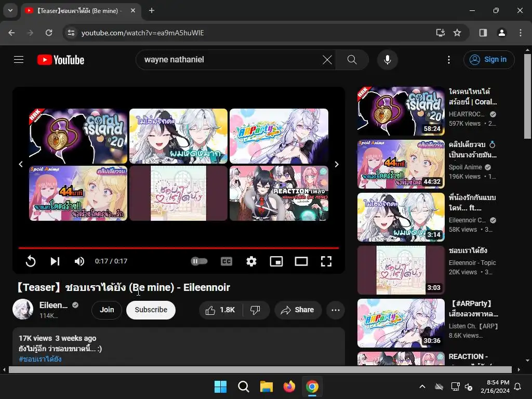Image resolution: width=532 pixels, height=399 pixels.
Task: Click the magnifier search button
Action: (352, 60)
